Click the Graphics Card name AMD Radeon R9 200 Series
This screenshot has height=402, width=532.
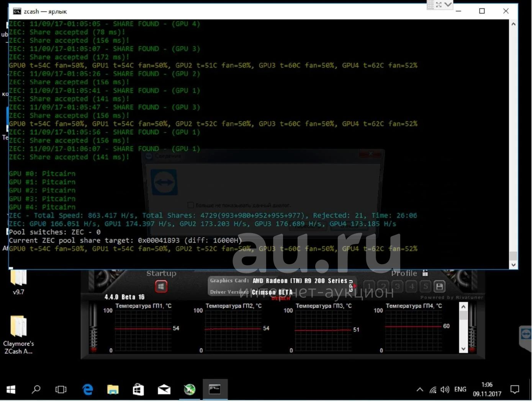coord(300,281)
